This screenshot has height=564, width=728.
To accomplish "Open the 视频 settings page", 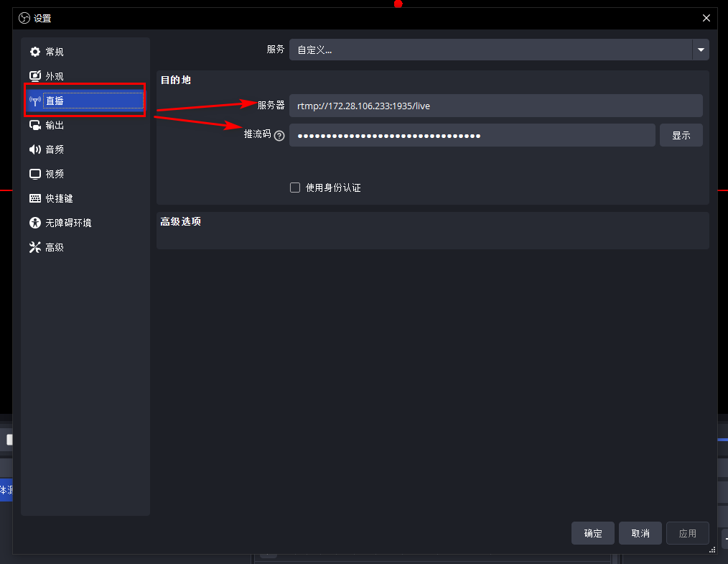I will tap(85, 174).
